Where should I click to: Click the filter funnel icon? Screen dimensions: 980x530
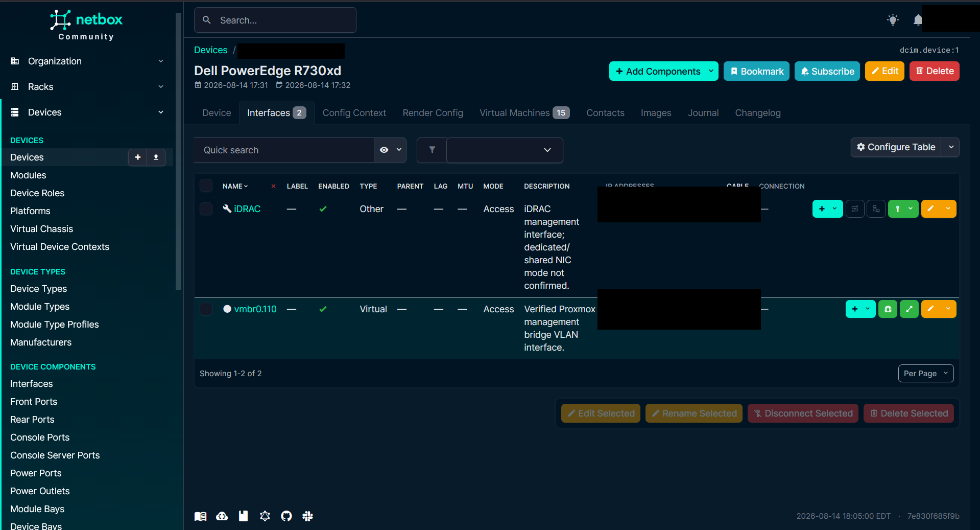(x=432, y=150)
